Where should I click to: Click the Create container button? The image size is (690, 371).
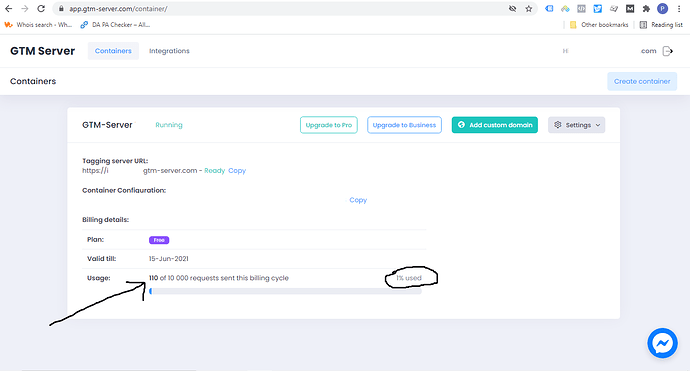[642, 81]
